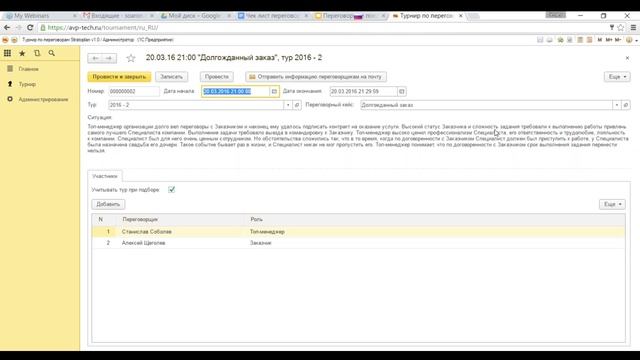
Task: Click the Номер input field
Action: click(133, 91)
